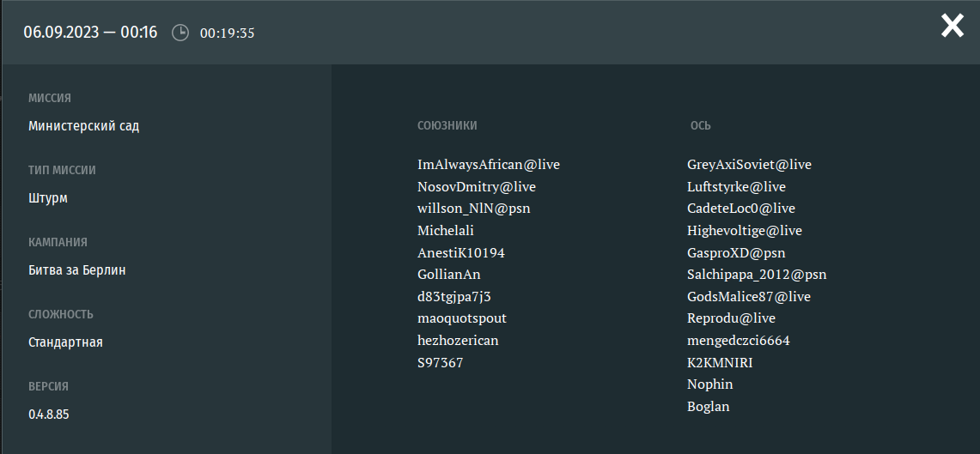The image size is (980, 454).
Task: Click CadeteLoc0@live in axis list
Action: [740, 209]
